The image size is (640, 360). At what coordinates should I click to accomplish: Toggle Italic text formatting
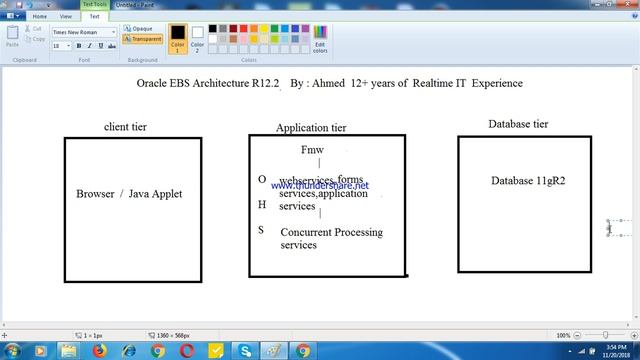90,46
